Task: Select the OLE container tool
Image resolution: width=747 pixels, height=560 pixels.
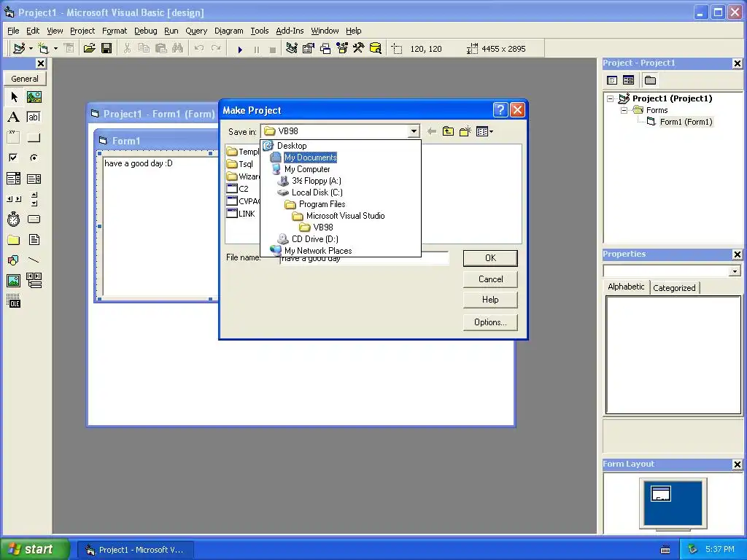Action: pyautogui.click(x=14, y=301)
